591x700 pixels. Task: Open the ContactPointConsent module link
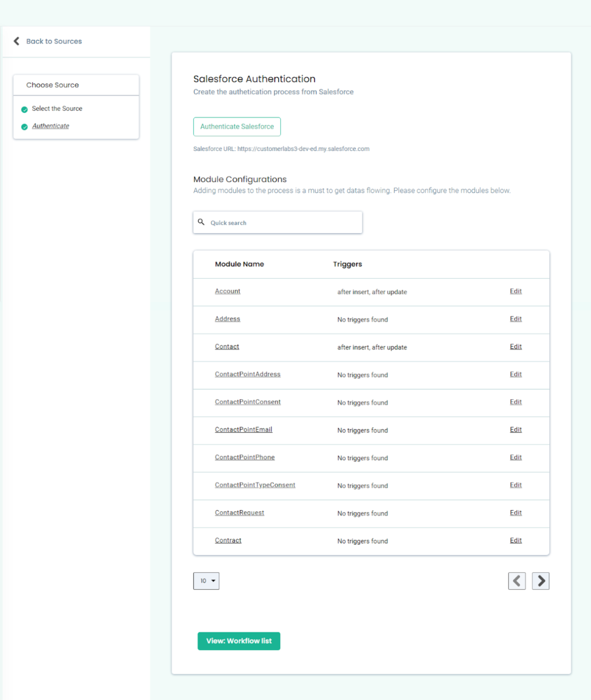(247, 402)
